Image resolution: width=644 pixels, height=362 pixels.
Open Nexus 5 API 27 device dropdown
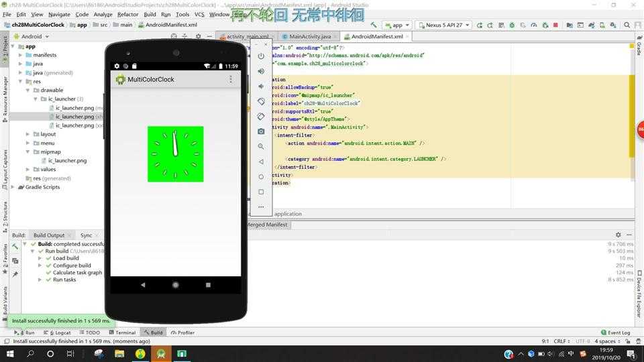(x=443, y=25)
